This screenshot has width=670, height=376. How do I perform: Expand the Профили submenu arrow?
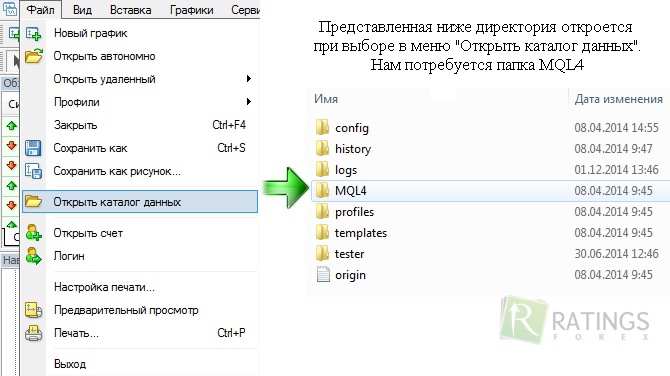tap(249, 102)
